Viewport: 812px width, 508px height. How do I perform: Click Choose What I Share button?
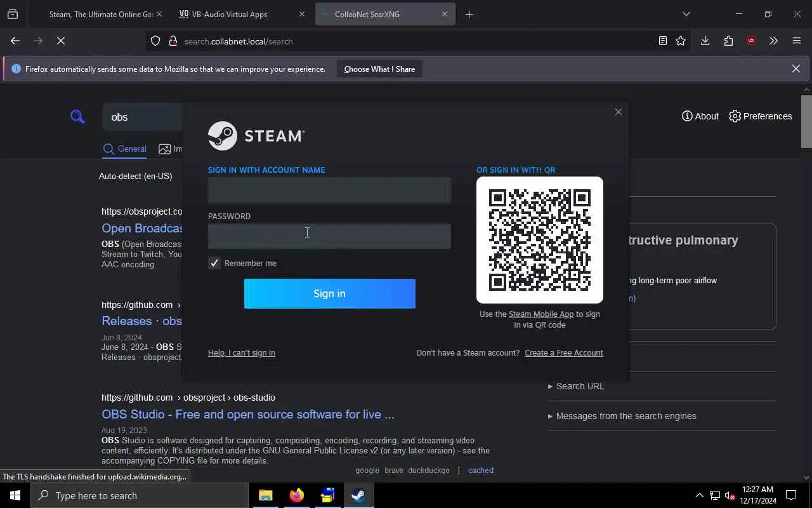379,69
